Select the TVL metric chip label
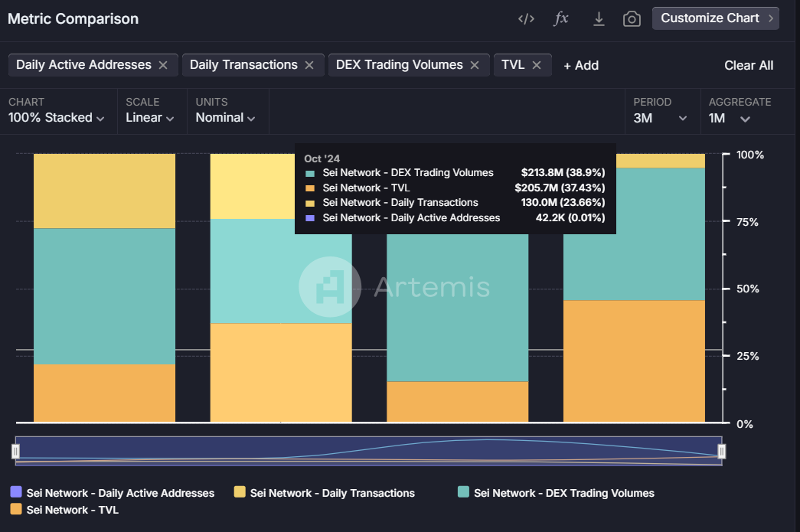The width and height of the screenshot is (800, 532). (x=513, y=65)
